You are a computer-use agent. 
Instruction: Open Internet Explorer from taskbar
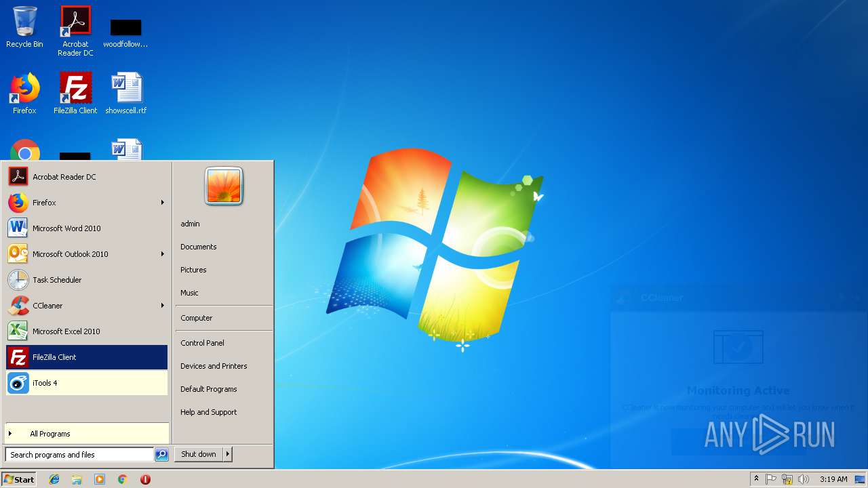54,479
